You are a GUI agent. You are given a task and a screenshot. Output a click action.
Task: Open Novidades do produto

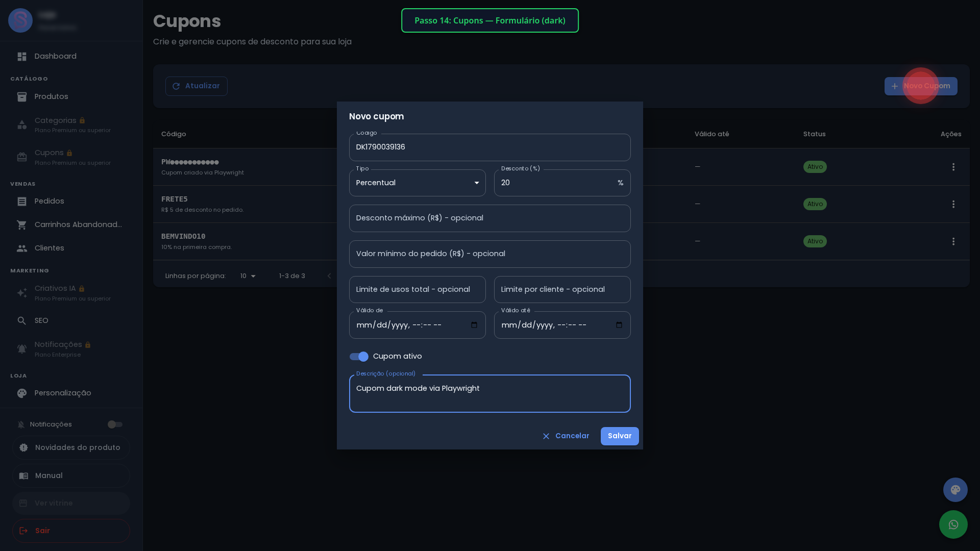click(71, 448)
